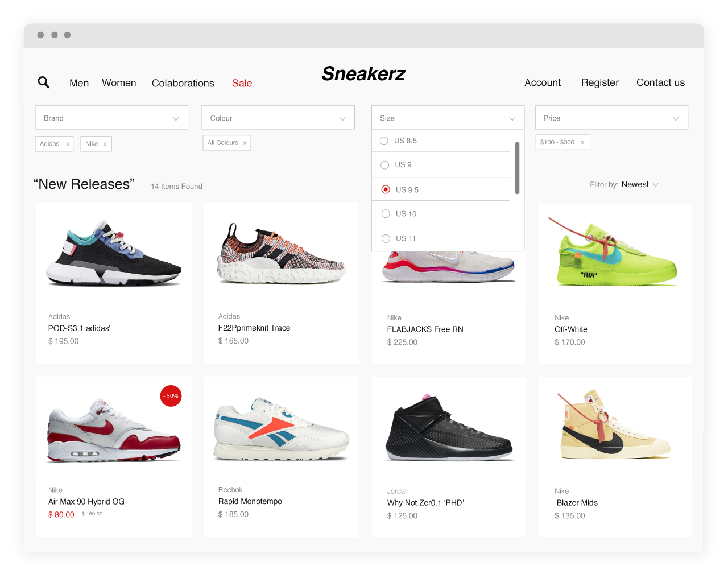Open the Off-White green sneaker thumbnail
Image resolution: width=728 pixels, height=578 pixels.
click(614, 253)
